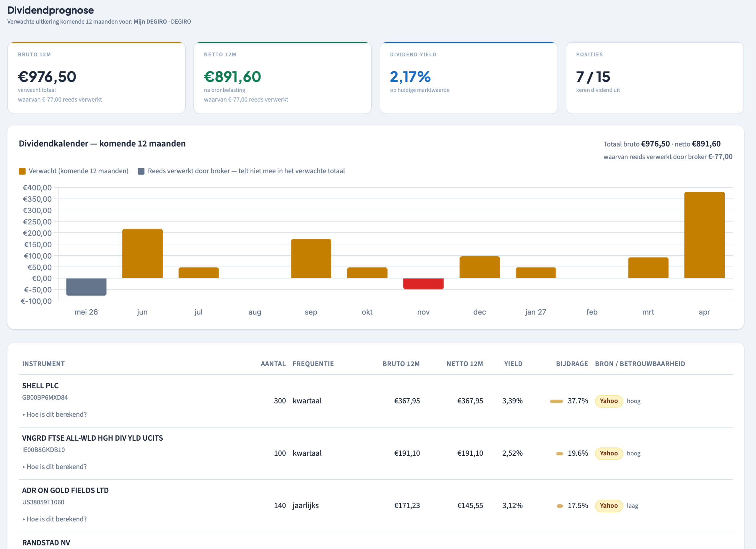Click the RANDSTAD NV instrument name
Viewport: 756px width, 549px height.
(46, 543)
